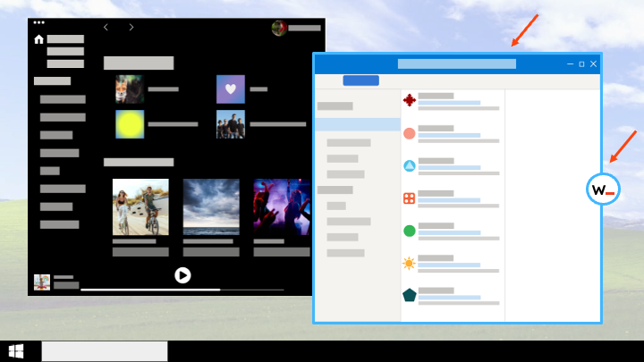Click the blue button in mail toolbar
Viewport: 644px width, 362px height.
click(361, 80)
